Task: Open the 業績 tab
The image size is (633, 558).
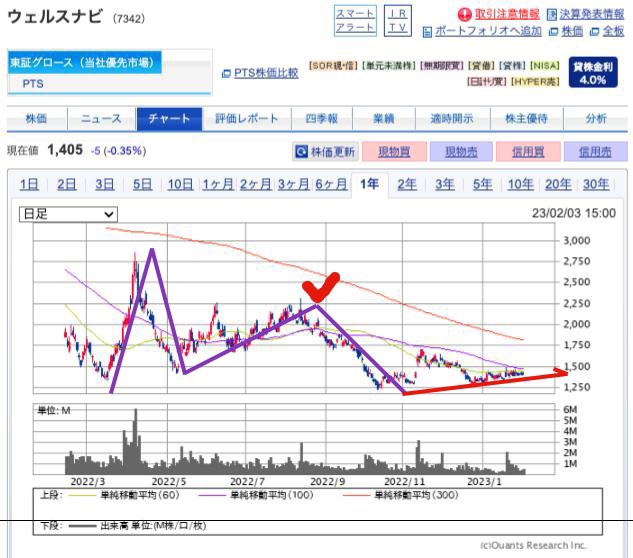Action: [x=384, y=119]
